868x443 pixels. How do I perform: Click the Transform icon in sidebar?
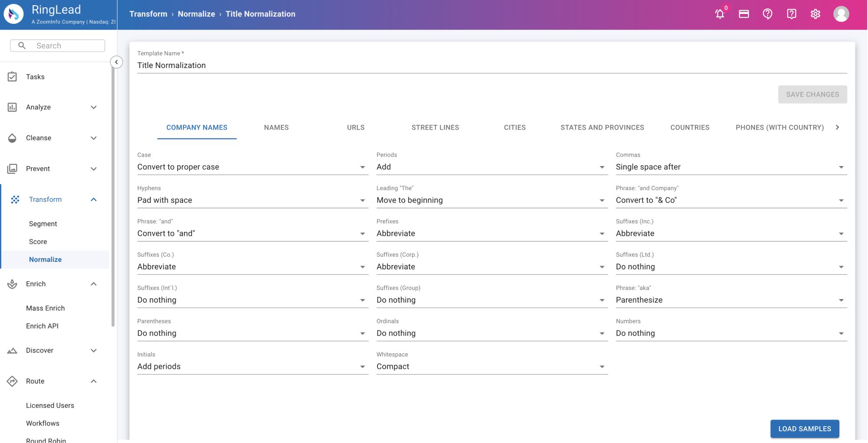[x=16, y=199]
